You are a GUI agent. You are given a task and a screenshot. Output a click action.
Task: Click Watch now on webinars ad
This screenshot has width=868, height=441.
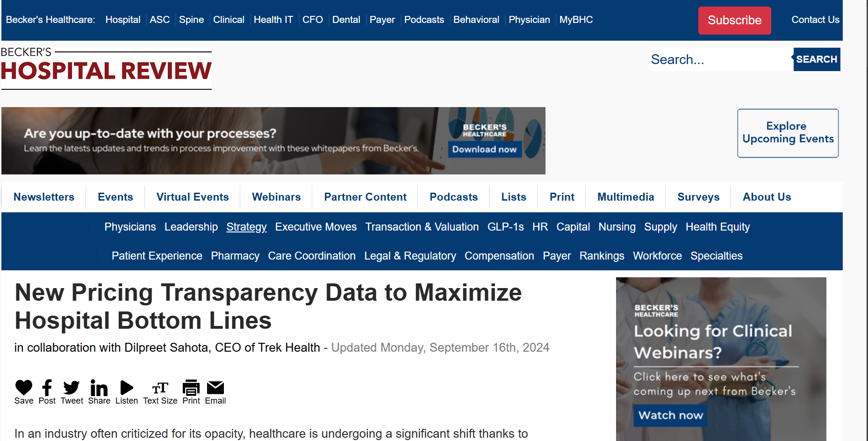[670, 415]
